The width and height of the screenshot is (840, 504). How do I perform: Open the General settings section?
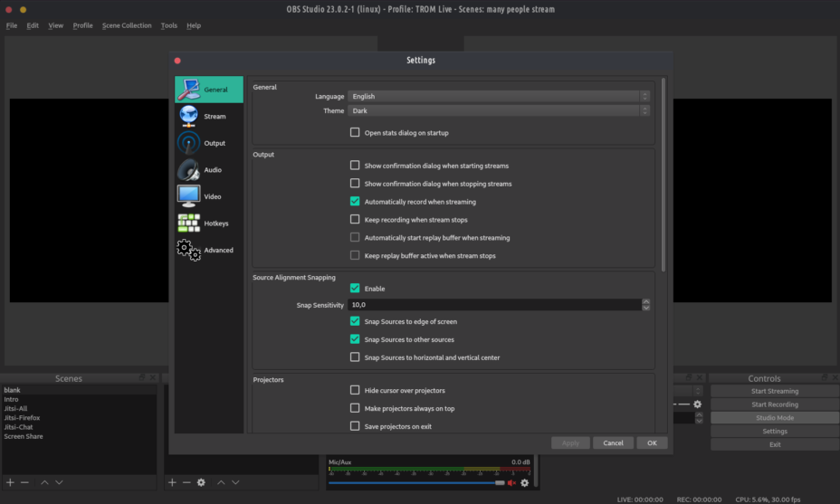click(208, 90)
